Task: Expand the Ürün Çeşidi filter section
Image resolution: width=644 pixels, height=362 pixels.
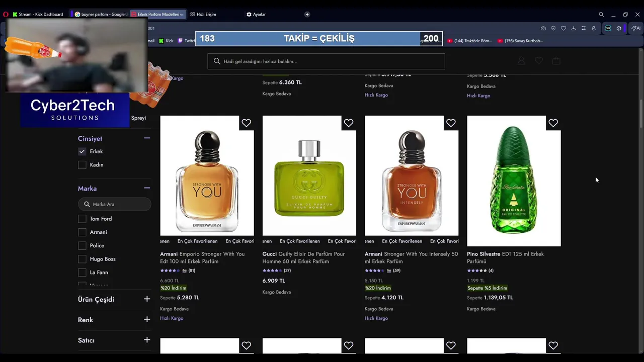Action: [147, 299]
